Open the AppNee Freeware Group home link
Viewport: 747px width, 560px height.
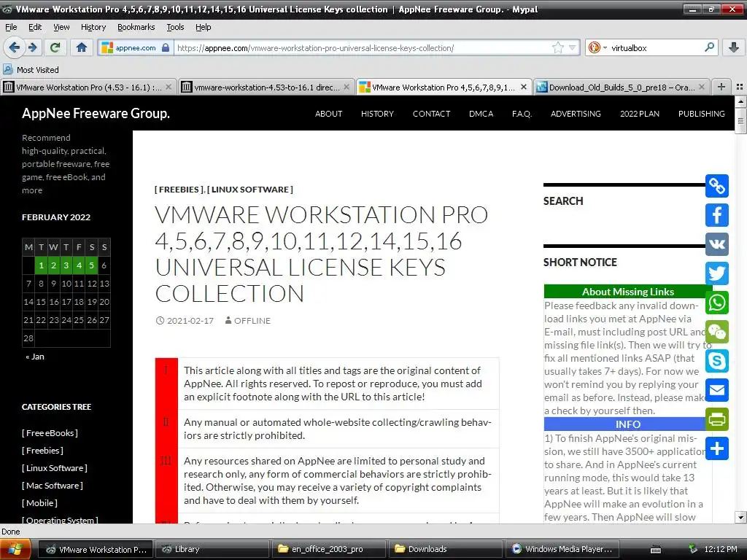pos(96,113)
